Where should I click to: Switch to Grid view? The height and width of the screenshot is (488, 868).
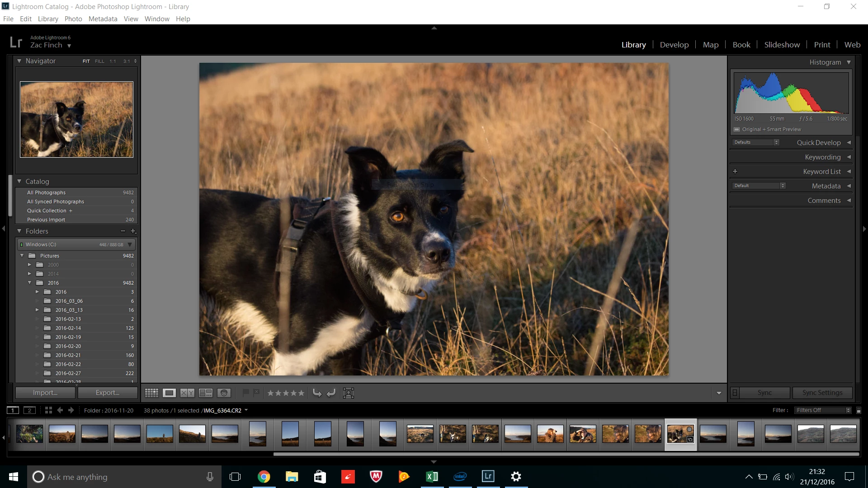151,393
